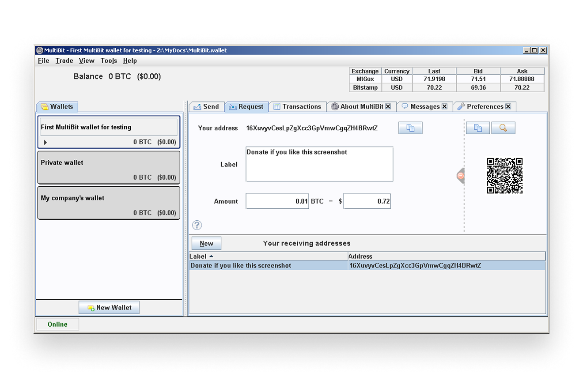Open the Trade menu
The height and width of the screenshot is (392, 583).
64,60
